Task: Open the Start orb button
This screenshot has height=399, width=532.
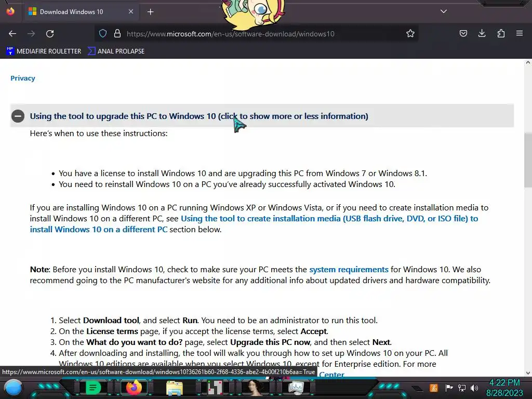Action: (x=14, y=388)
